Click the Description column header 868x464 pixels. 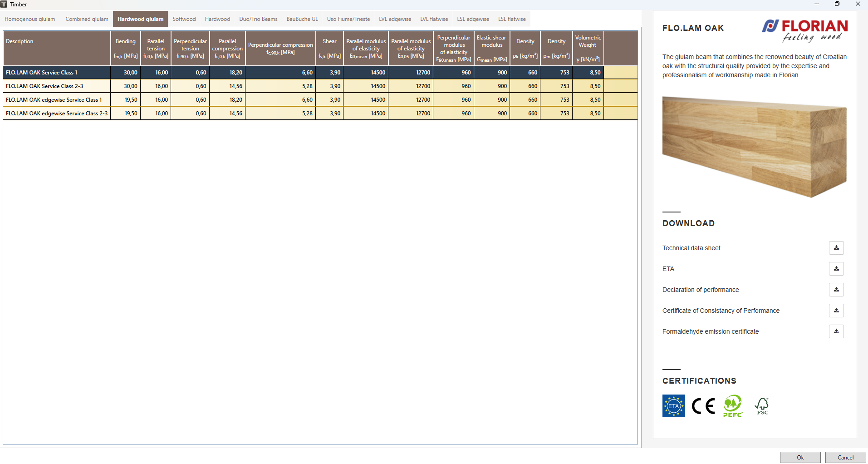click(57, 48)
